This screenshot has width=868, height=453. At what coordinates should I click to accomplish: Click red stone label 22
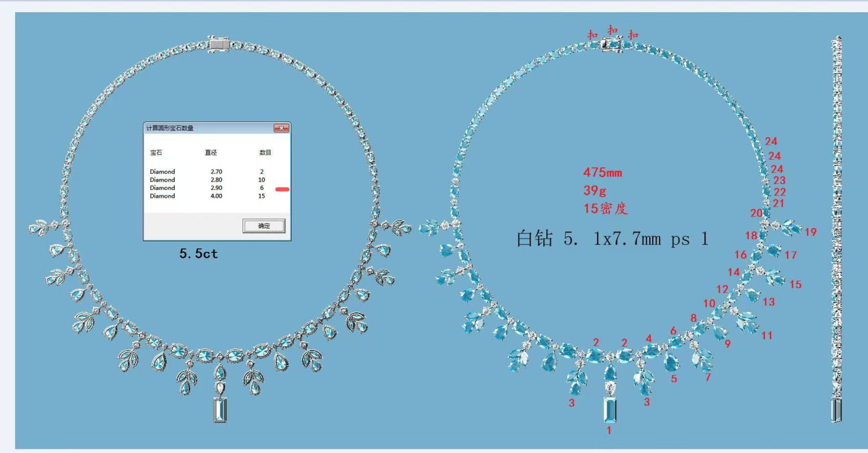[x=780, y=192]
